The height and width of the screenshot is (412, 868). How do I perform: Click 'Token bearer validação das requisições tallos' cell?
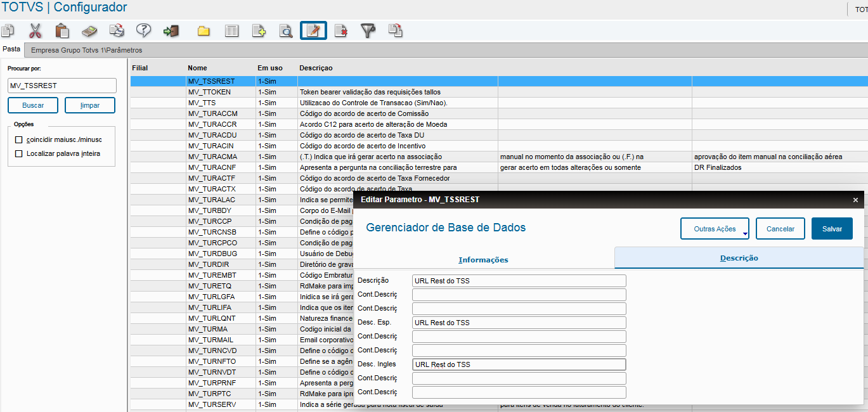click(398, 92)
